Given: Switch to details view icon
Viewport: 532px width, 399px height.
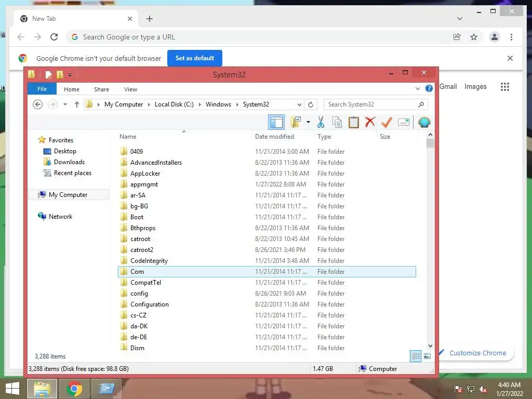Looking at the screenshot, I should point(416,356).
